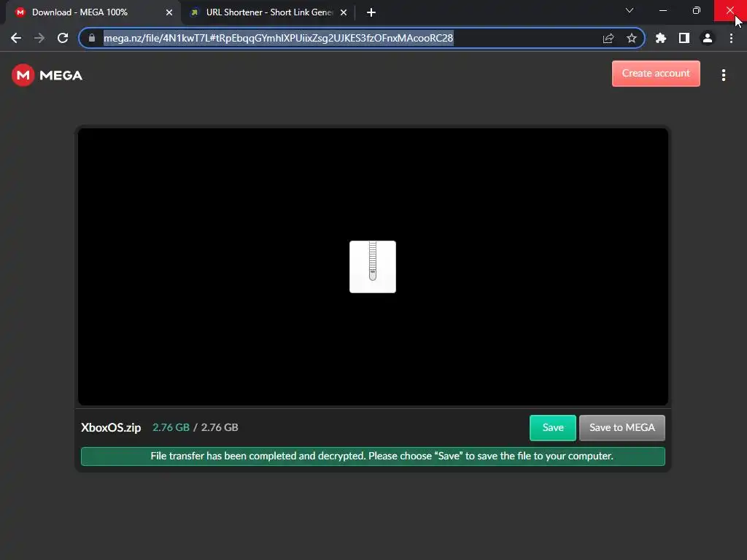Screen dimensions: 747x560
Task: Click the MEGA logo
Action: point(47,75)
